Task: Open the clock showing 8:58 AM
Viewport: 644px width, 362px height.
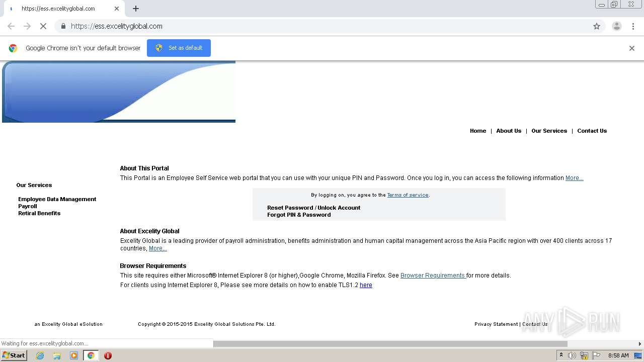Action: [618, 355]
